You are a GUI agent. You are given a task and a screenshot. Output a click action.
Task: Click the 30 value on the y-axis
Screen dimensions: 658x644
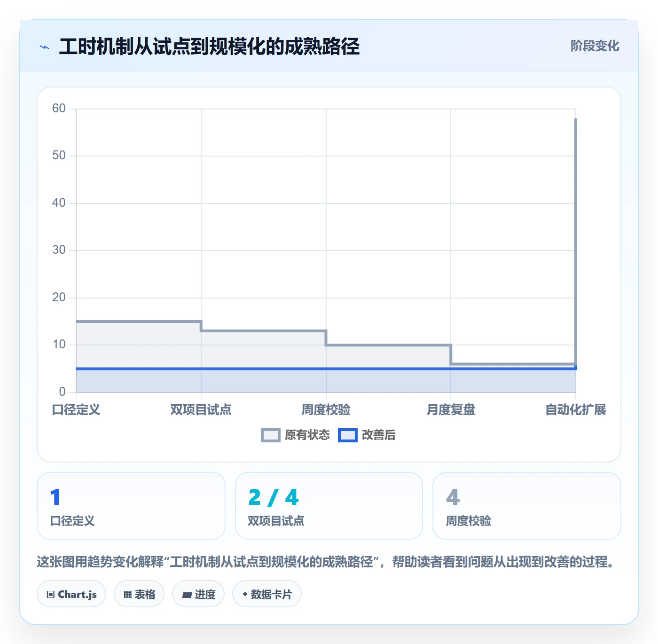[59, 250]
